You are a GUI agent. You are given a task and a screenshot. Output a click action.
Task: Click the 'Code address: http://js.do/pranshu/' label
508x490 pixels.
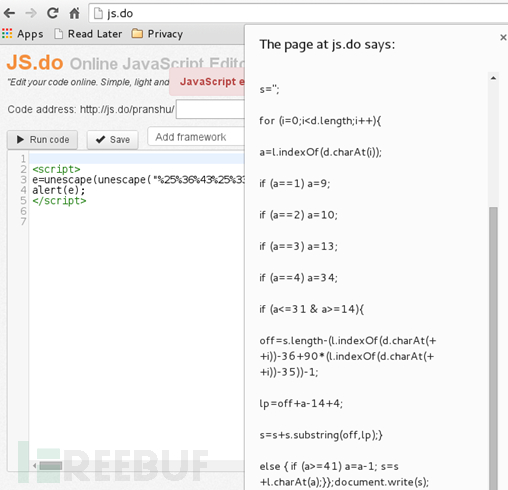click(x=91, y=109)
